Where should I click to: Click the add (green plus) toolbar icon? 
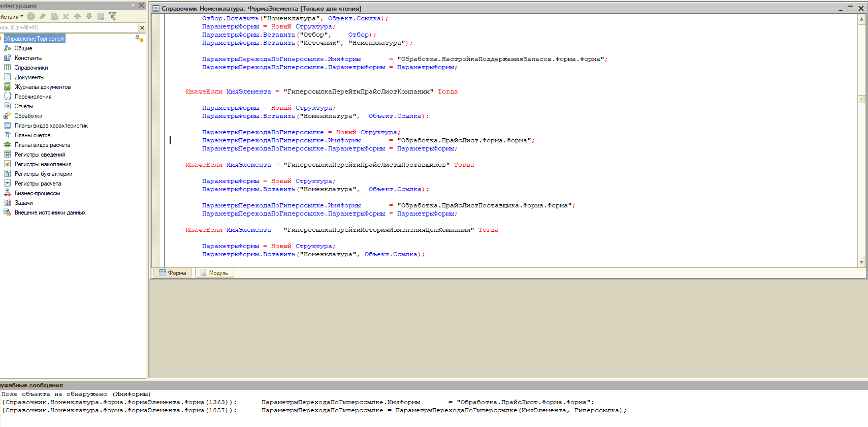31,16
